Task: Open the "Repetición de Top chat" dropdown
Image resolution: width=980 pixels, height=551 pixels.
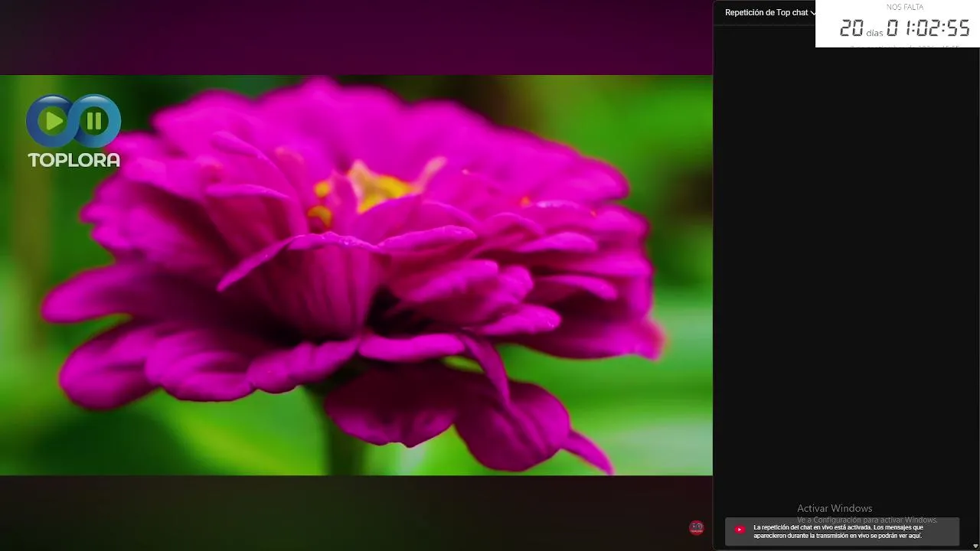Action: [769, 12]
